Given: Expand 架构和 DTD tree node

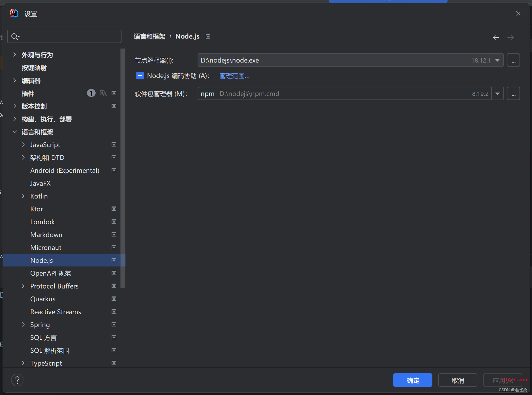Looking at the screenshot, I should (x=23, y=157).
